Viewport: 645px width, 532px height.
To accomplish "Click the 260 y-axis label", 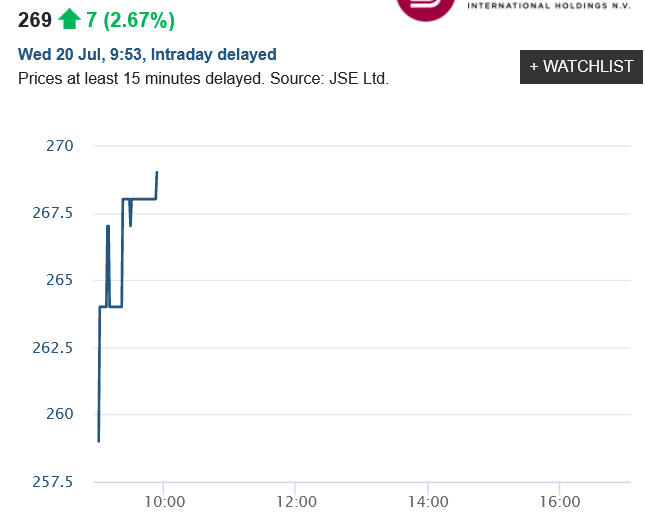I will pos(60,414).
